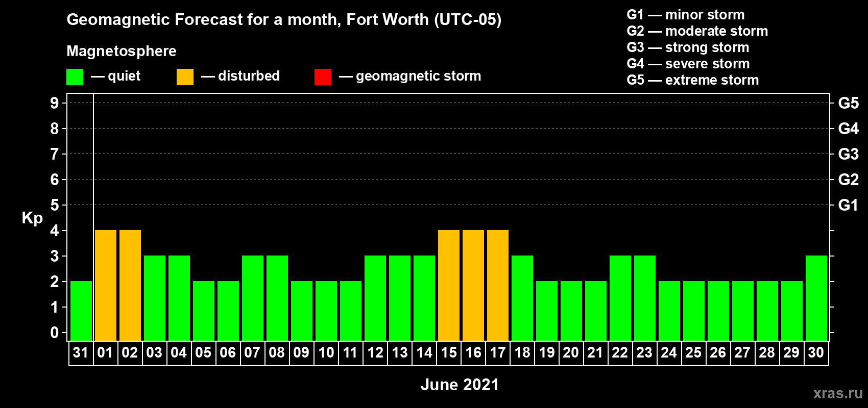Click the Kp value 5 tick label
Image resolution: width=868 pixels, height=408 pixels.
click(x=54, y=205)
